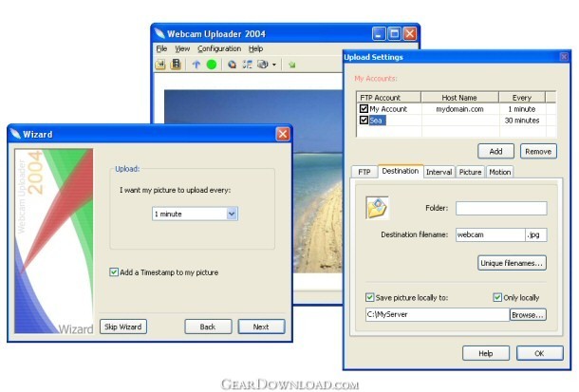Image resolution: width=579 pixels, height=392 pixels.
Task: Close the Wizard dialog
Action: pyautogui.click(x=283, y=134)
